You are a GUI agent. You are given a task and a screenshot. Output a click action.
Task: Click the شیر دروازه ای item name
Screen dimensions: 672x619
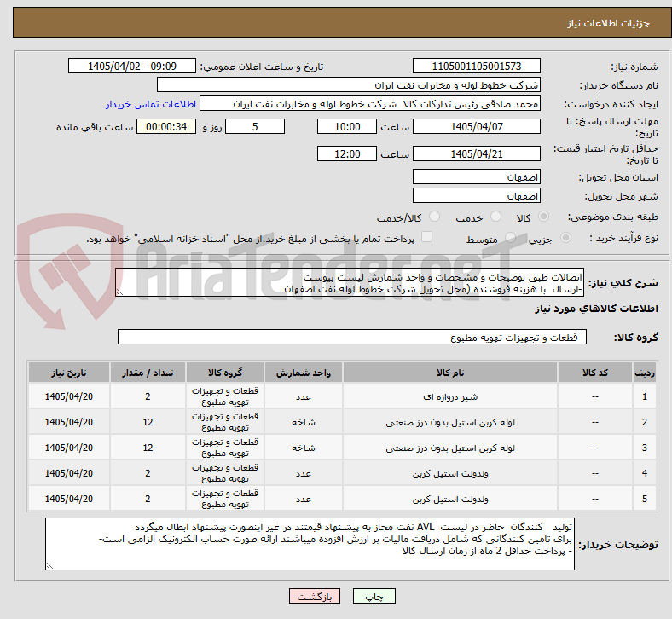pos(450,396)
